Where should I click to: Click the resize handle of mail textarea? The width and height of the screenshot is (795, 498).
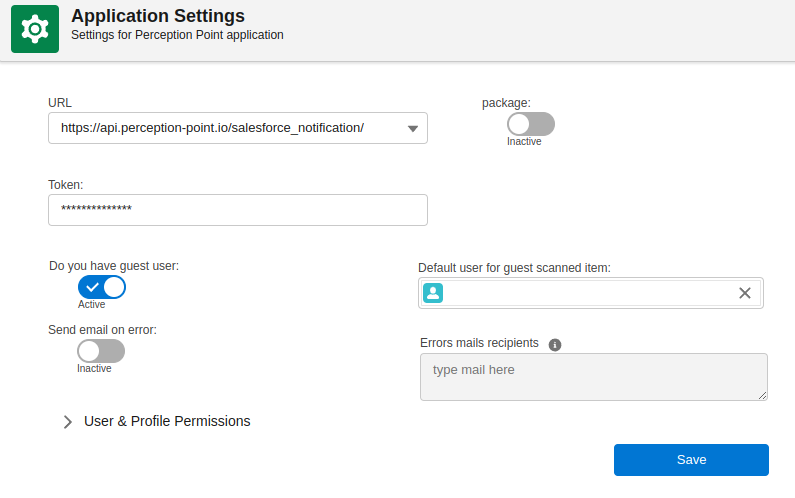click(762, 395)
